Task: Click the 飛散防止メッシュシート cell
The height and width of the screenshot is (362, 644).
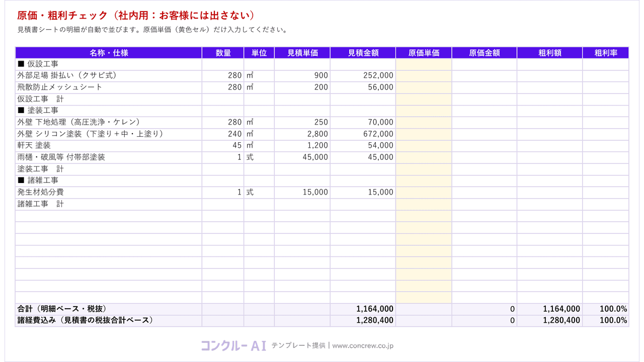Action: (109, 87)
